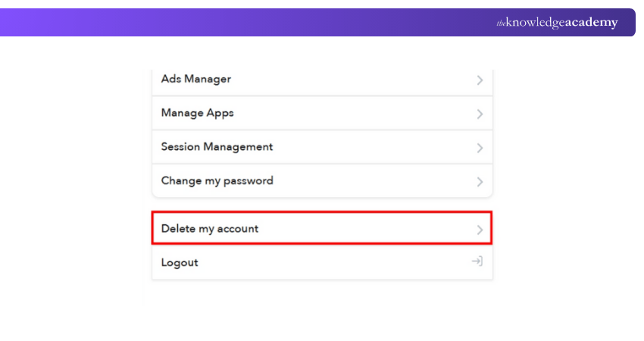644x341 pixels.
Task: Click the chevron beside Ads Manager
Action: tap(480, 80)
